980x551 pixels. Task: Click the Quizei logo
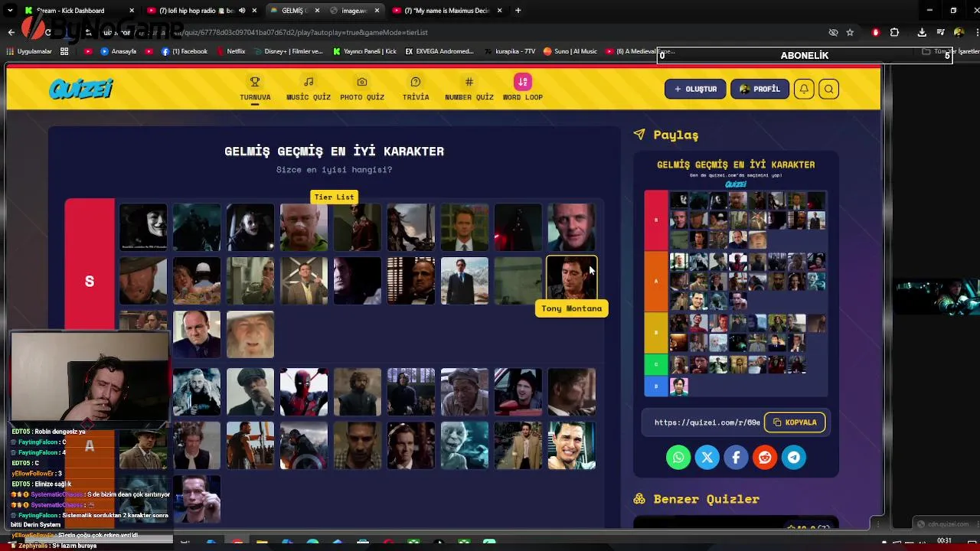(x=80, y=89)
